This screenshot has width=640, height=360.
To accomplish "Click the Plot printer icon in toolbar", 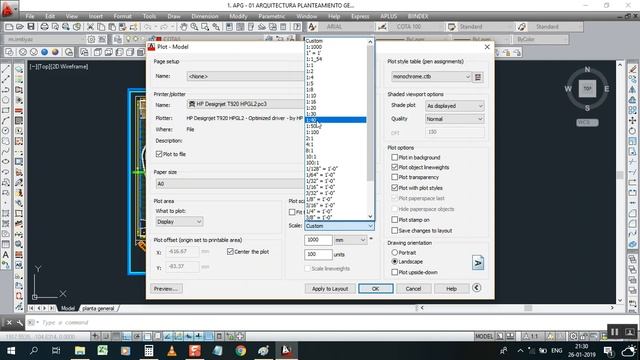I will pos(44,27).
